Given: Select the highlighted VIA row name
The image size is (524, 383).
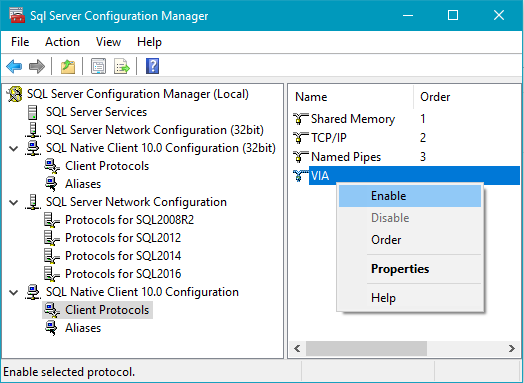Looking at the screenshot, I should [x=320, y=176].
